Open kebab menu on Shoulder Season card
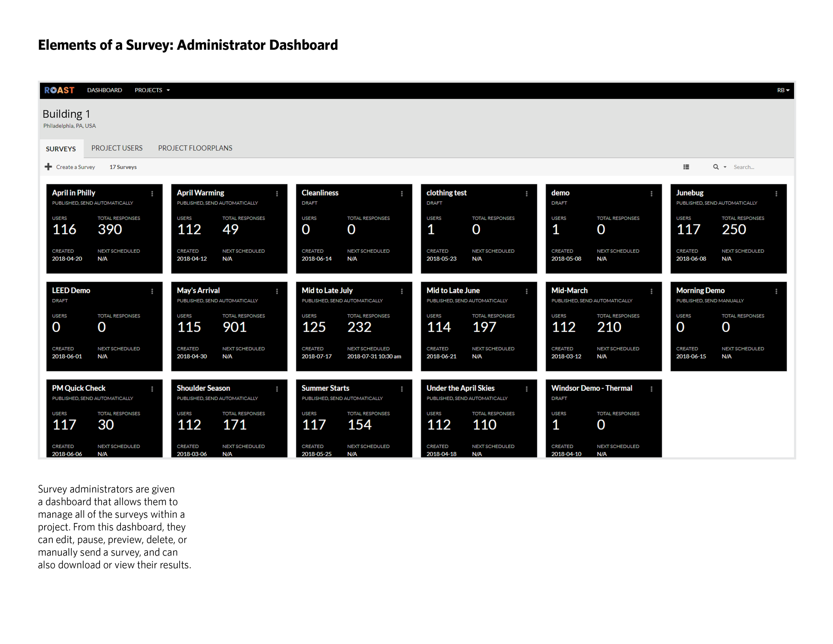This screenshot has height=644, width=833. pyautogui.click(x=277, y=389)
